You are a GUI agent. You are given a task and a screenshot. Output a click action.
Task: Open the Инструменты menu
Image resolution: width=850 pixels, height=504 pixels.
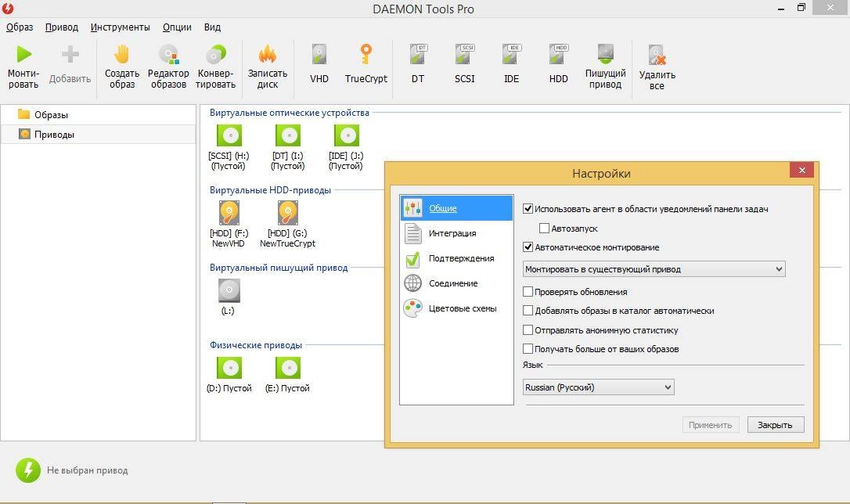click(121, 27)
